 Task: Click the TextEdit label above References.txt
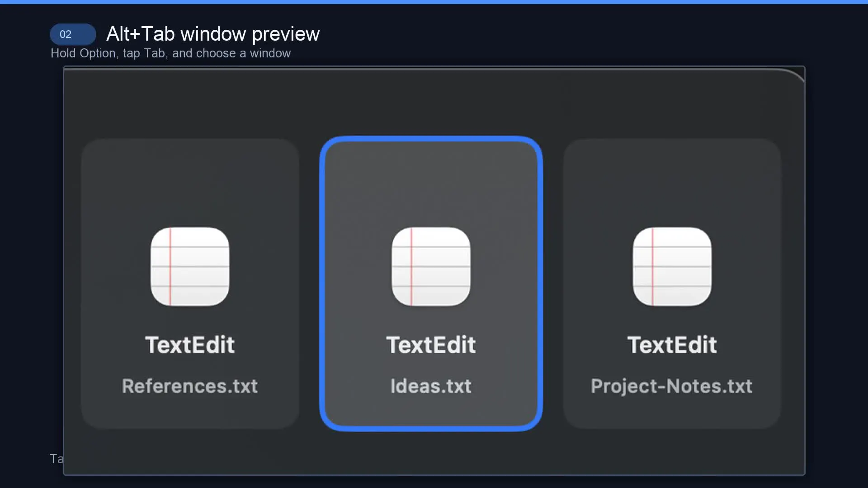tap(190, 345)
